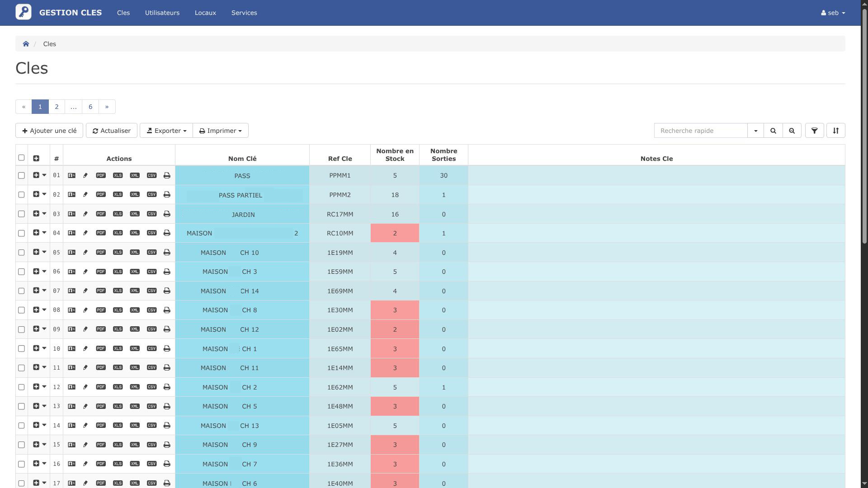Edit row 03 with the pencil icon
Image resolution: width=868 pixels, height=488 pixels.
point(85,214)
